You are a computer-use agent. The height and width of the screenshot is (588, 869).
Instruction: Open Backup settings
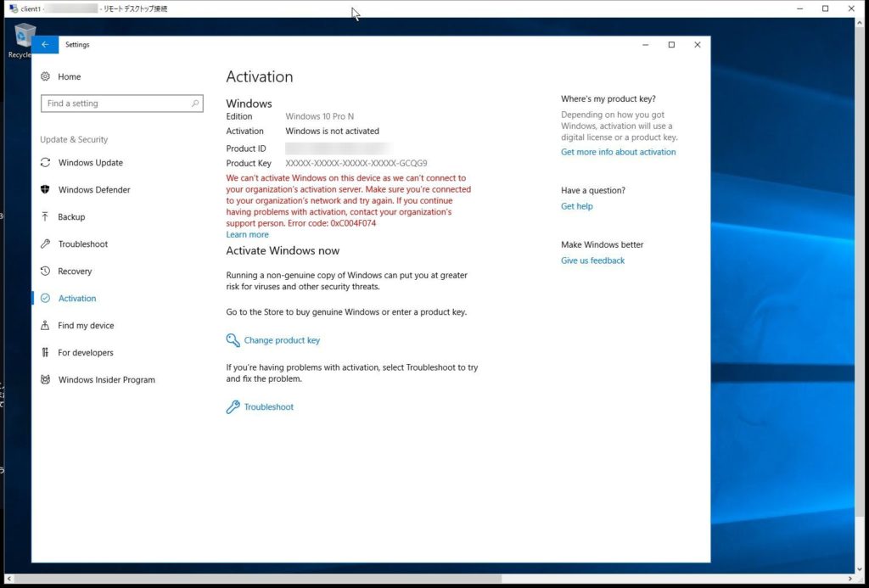71,216
